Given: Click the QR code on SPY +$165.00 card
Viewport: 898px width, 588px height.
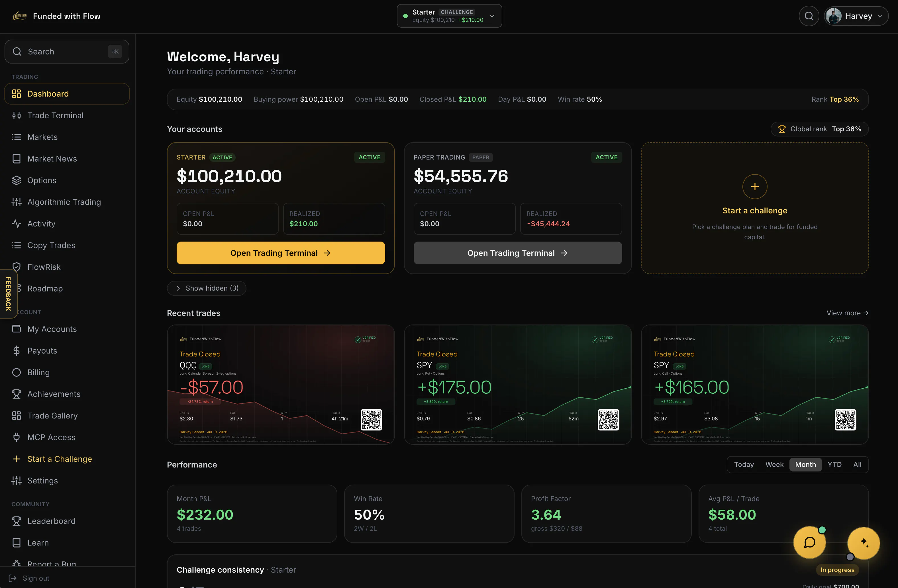Looking at the screenshot, I should pyautogui.click(x=845, y=420).
